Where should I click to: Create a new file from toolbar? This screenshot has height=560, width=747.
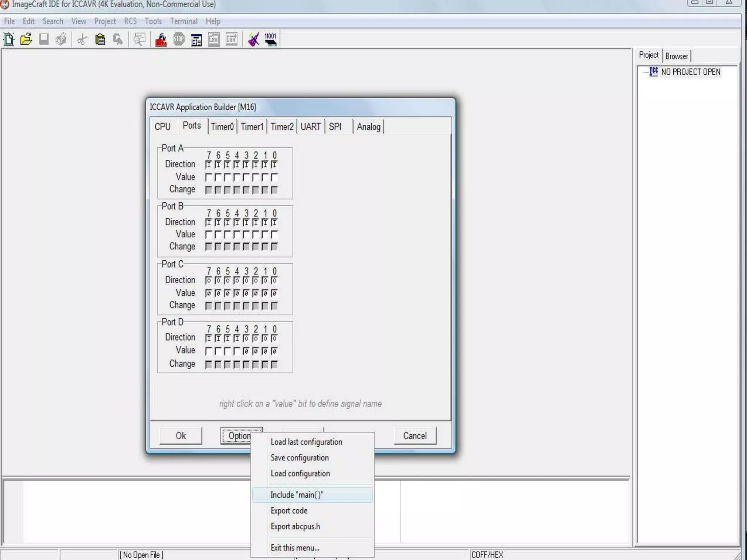[9, 39]
